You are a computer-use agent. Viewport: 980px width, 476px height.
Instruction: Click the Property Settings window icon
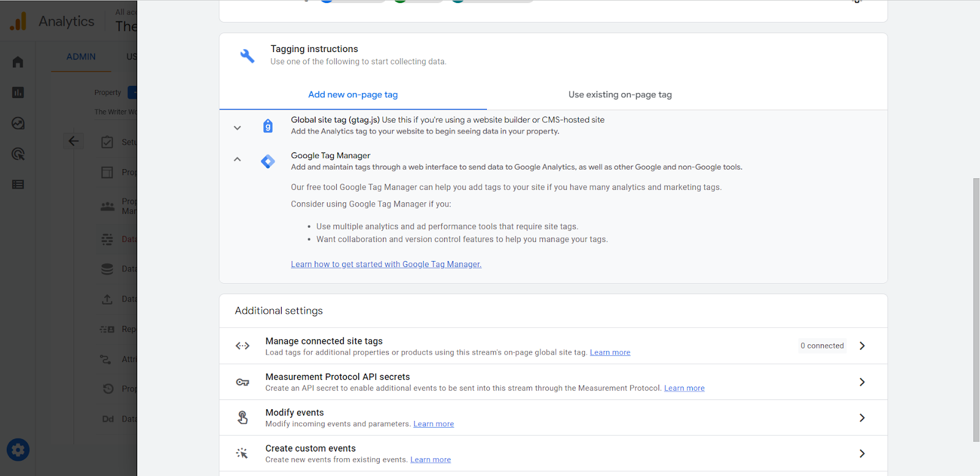tap(107, 172)
